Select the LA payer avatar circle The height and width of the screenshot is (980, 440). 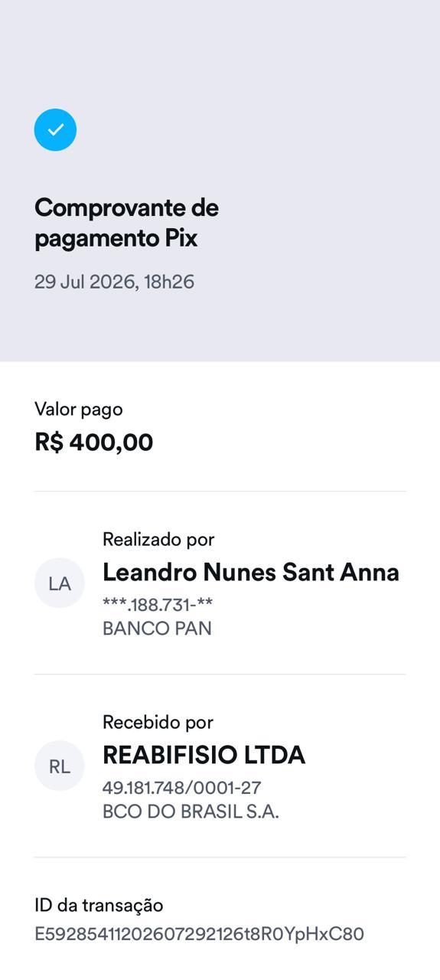[x=60, y=583]
